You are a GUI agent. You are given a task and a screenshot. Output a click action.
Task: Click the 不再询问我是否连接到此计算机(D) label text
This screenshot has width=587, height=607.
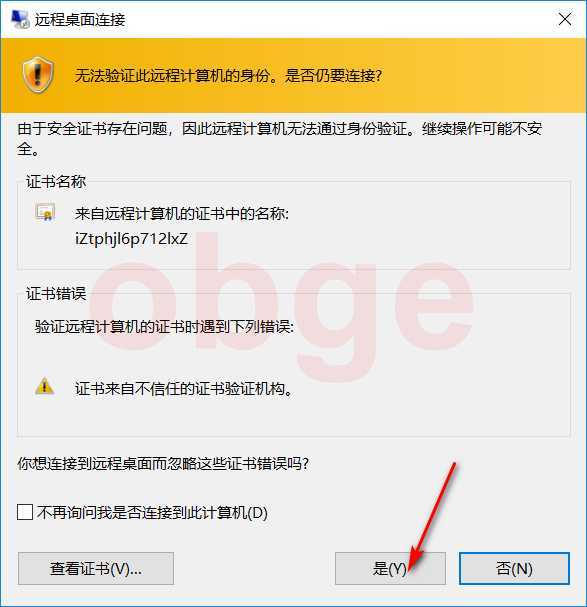[x=152, y=513]
